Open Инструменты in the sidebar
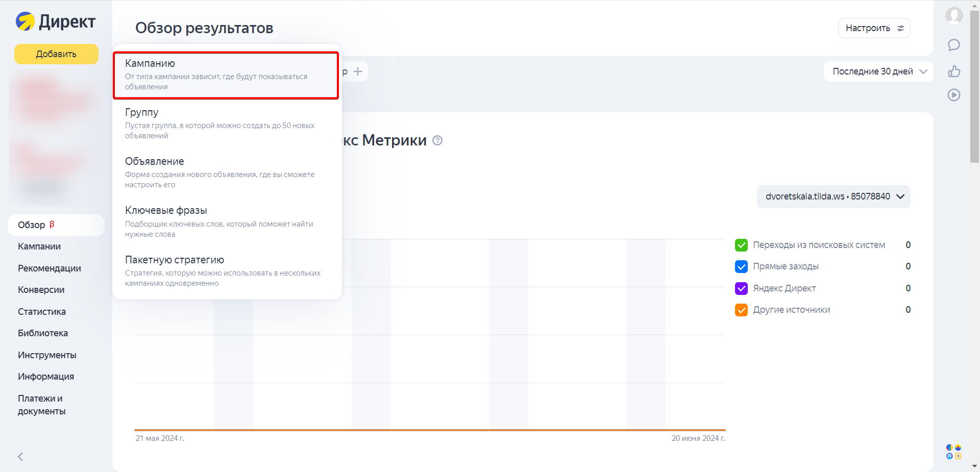The image size is (980, 472). [x=47, y=355]
